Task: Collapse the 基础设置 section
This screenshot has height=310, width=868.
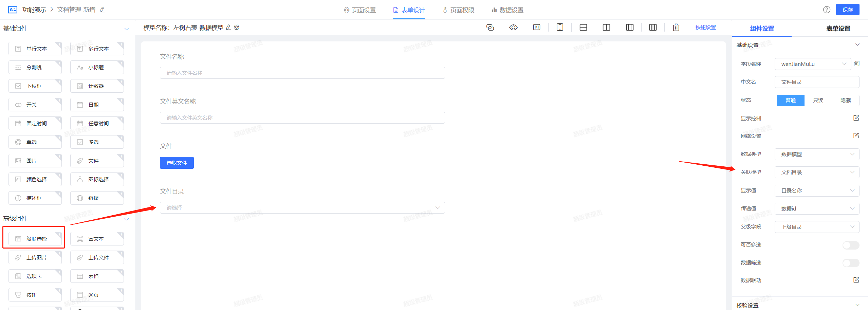Action: pyautogui.click(x=857, y=44)
